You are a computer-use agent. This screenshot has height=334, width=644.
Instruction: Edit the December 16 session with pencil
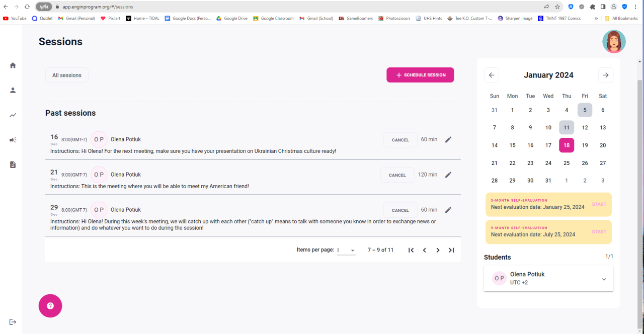448,139
